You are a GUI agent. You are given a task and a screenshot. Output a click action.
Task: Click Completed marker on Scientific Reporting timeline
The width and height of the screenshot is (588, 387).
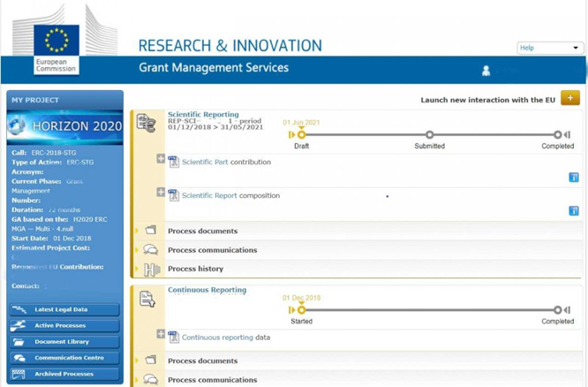[x=558, y=135]
